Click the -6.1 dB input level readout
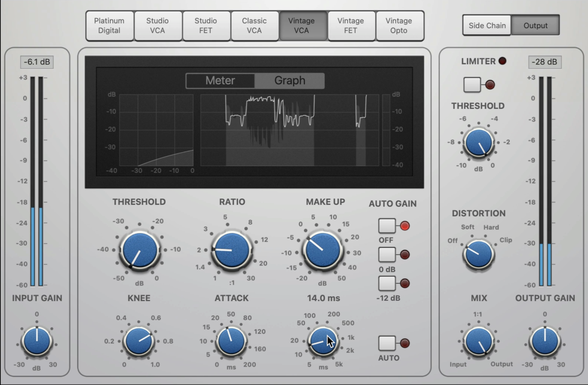 coord(37,62)
